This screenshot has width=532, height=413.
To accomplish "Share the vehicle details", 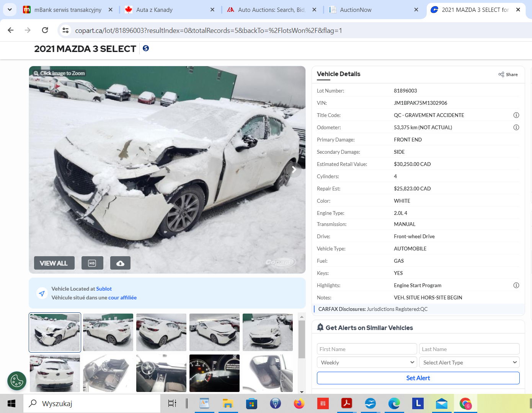I will (508, 75).
